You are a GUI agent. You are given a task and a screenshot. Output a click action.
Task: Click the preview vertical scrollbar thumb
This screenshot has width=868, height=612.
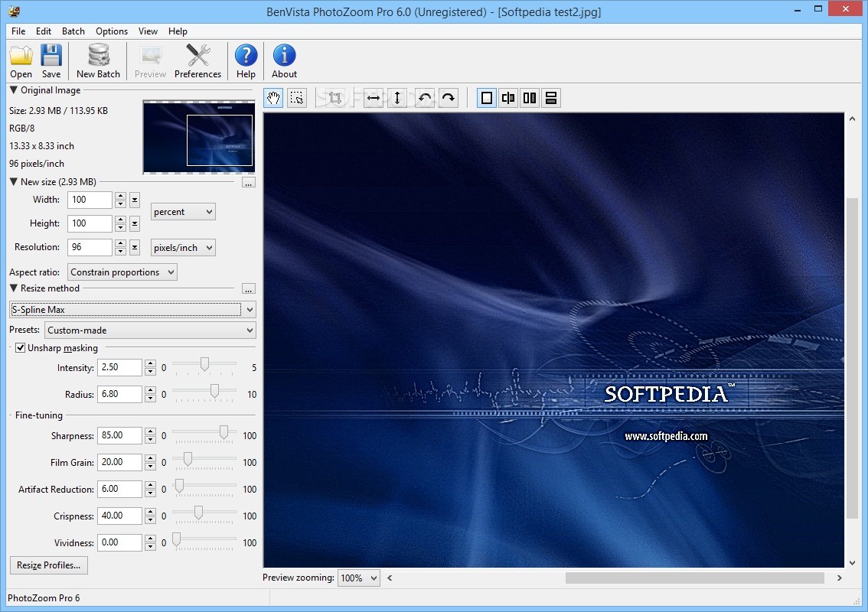852,358
